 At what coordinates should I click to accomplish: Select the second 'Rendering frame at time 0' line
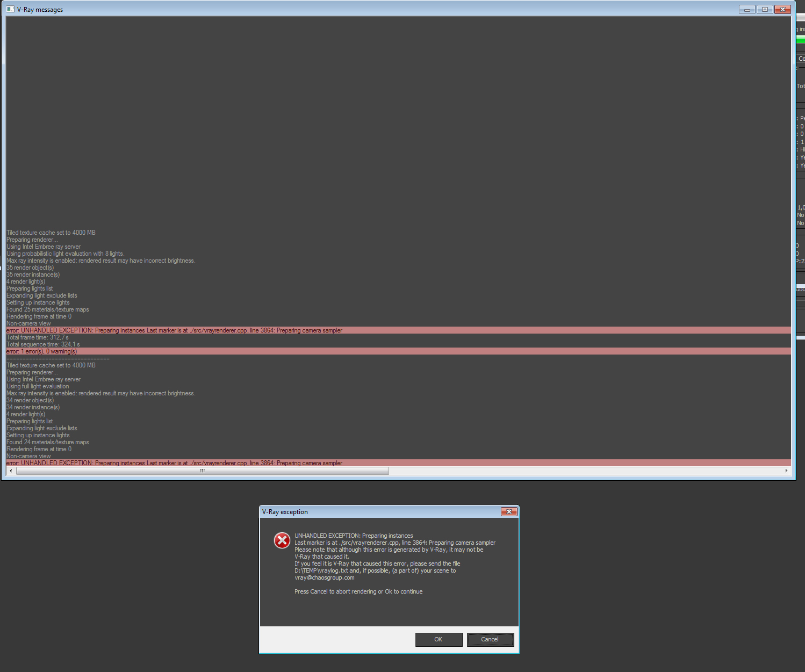pyautogui.click(x=39, y=449)
